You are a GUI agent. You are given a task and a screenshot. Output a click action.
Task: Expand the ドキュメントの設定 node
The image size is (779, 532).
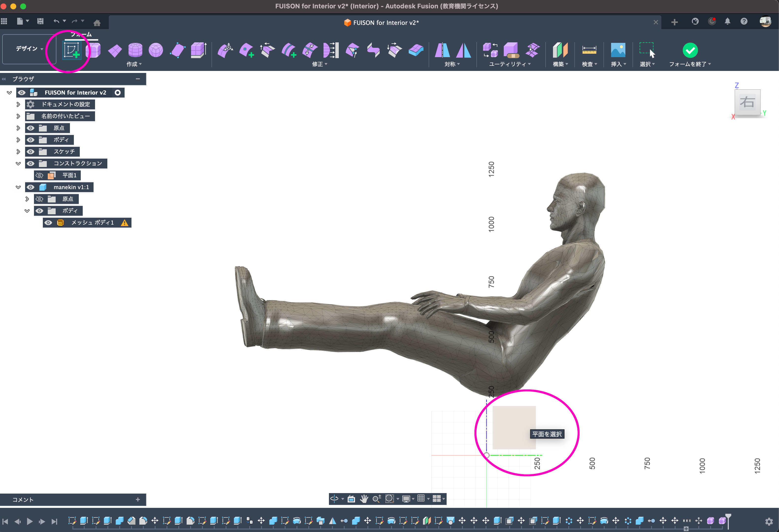tap(18, 104)
